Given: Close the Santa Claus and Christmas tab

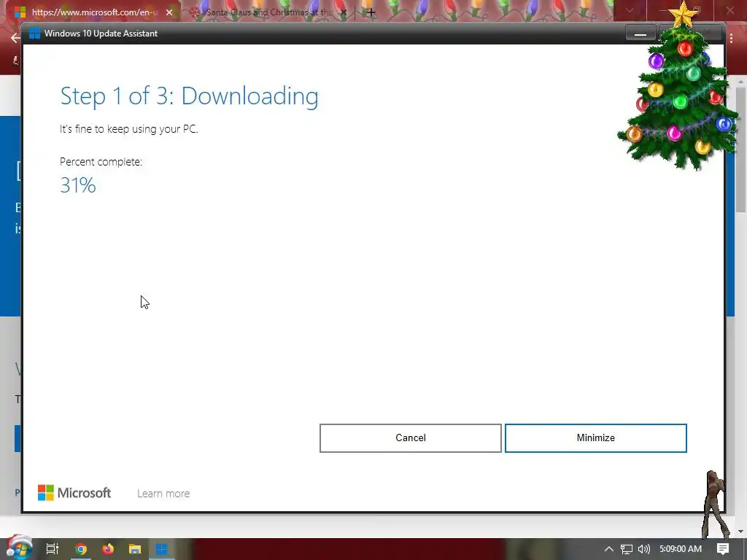Looking at the screenshot, I should pos(344,12).
